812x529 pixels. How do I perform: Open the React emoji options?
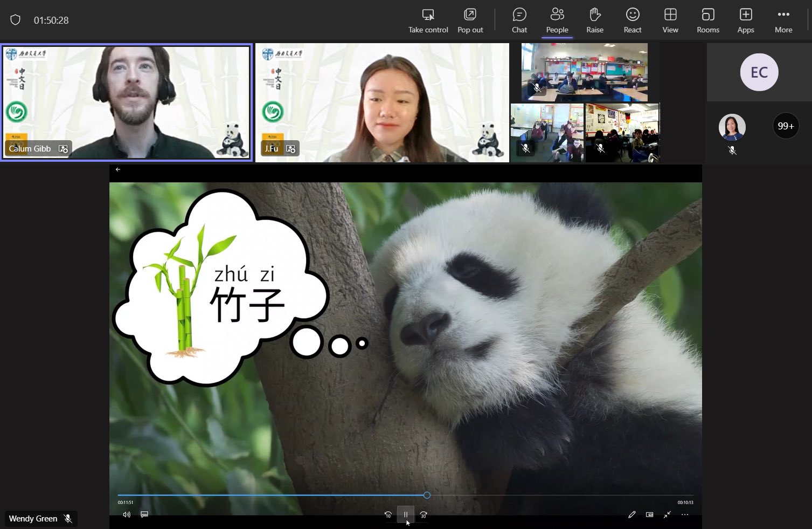click(x=632, y=20)
